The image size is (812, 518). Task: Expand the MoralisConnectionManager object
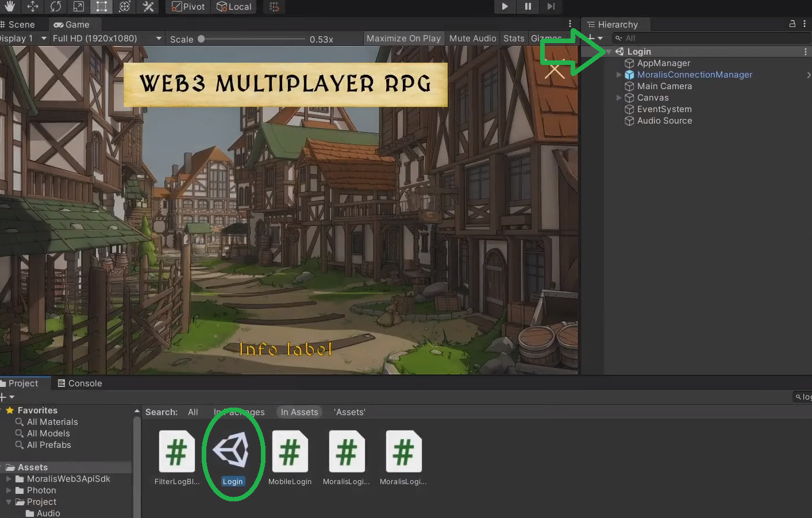tap(619, 75)
